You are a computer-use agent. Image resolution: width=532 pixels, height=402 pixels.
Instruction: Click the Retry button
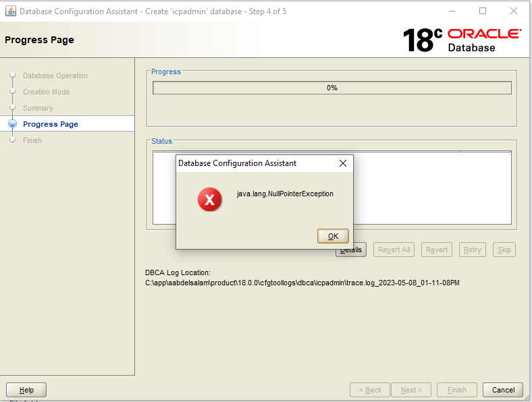click(x=473, y=250)
